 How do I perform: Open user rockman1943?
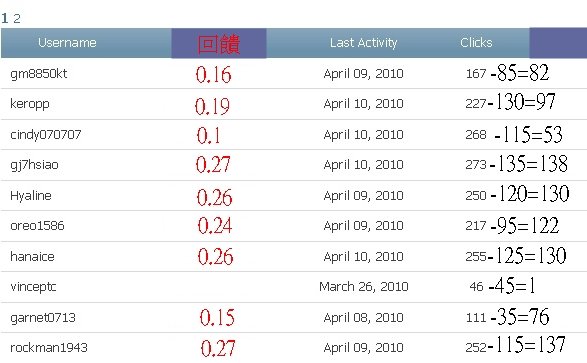pos(49,348)
